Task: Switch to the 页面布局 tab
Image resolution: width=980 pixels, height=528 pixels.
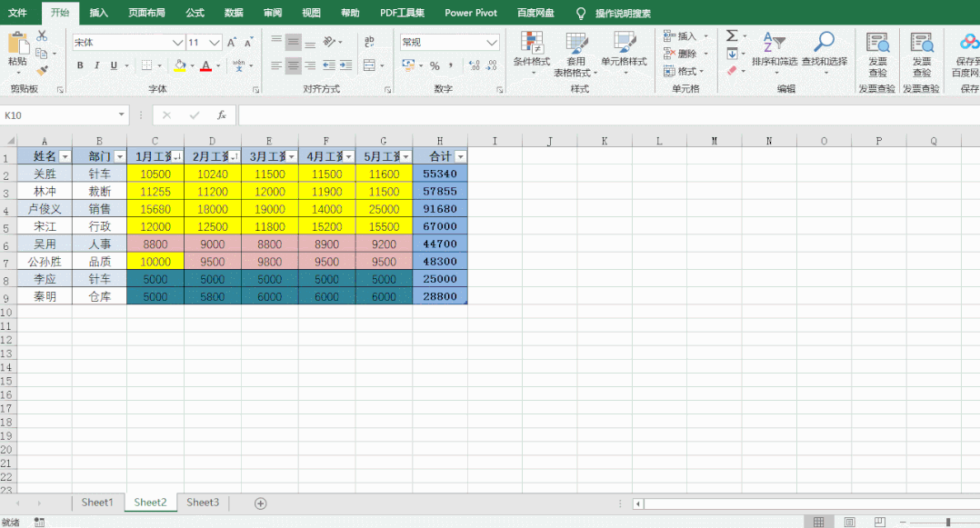Action: 147,13
